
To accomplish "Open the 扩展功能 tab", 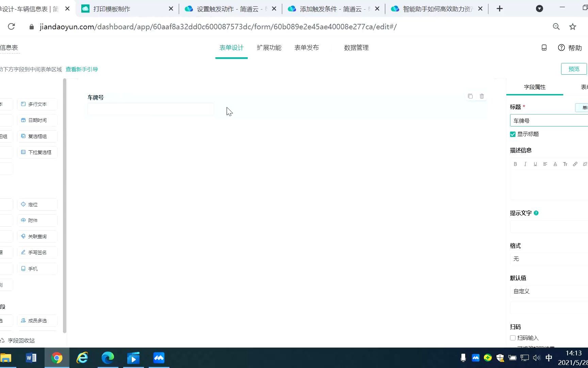I will coord(269,48).
